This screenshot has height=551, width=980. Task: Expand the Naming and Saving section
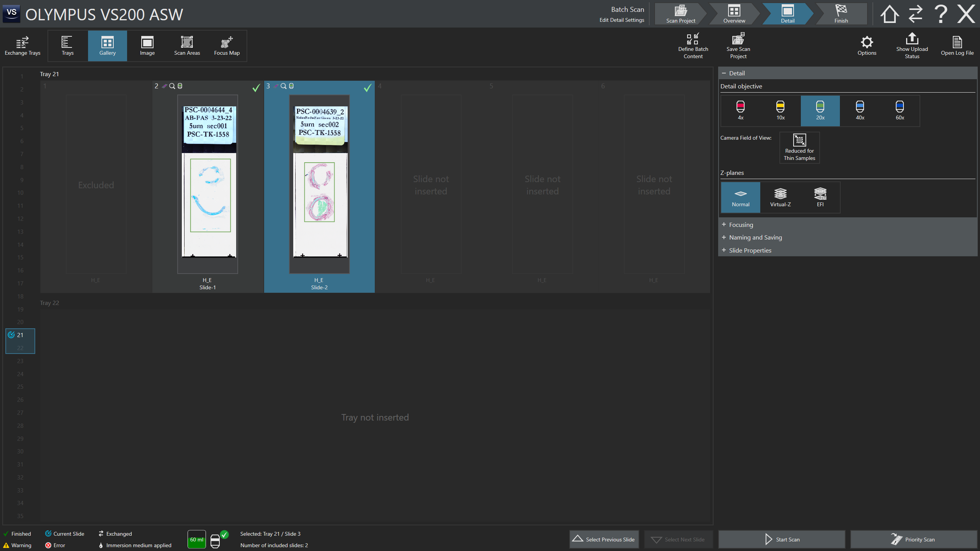click(x=755, y=237)
